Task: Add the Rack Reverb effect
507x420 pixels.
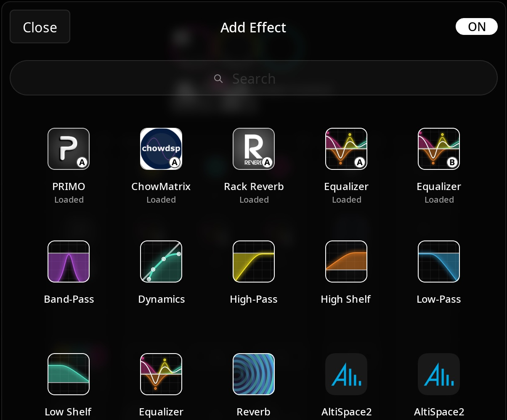Action: 254,148
